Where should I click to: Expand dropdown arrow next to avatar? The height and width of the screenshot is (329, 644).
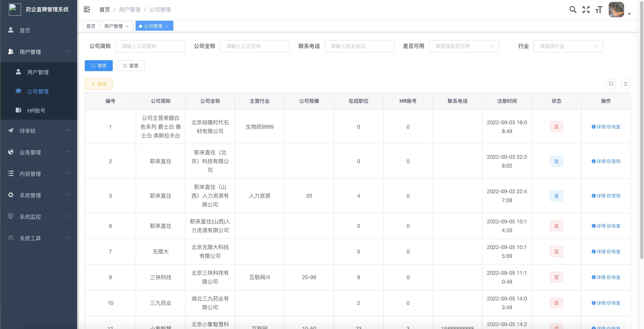629,14
